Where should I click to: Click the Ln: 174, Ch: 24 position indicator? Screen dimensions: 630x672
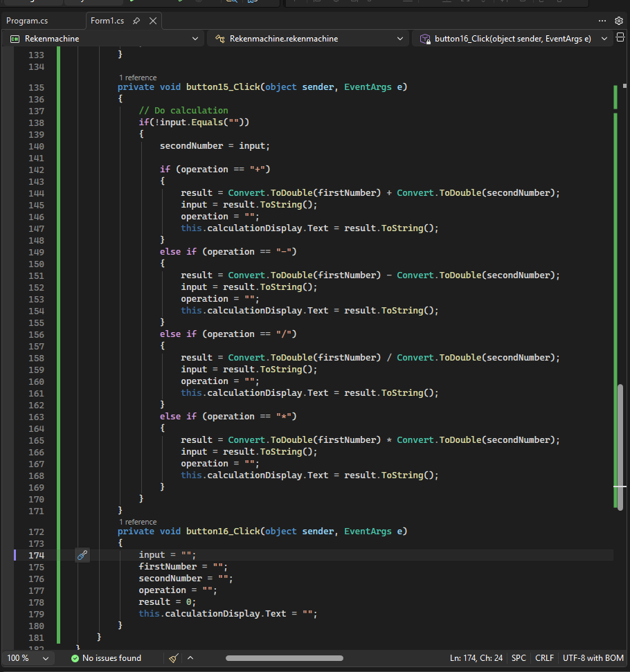[x=476, y=658]
